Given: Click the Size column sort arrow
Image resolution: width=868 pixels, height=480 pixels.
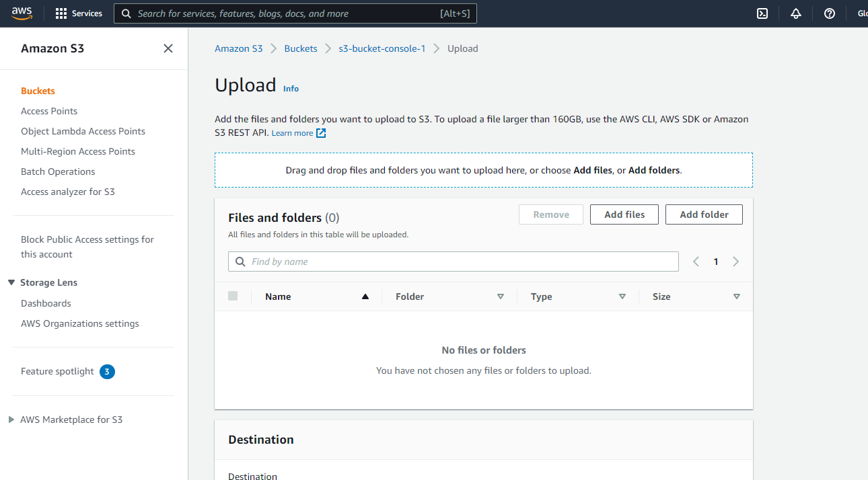Looking at the screenshot, I should pos(737,296).
